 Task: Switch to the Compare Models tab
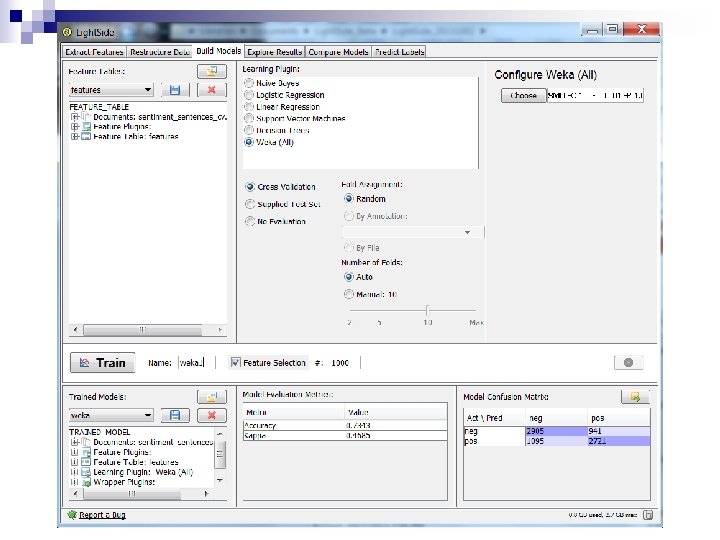pyautogui.click(x=338, y=52)
